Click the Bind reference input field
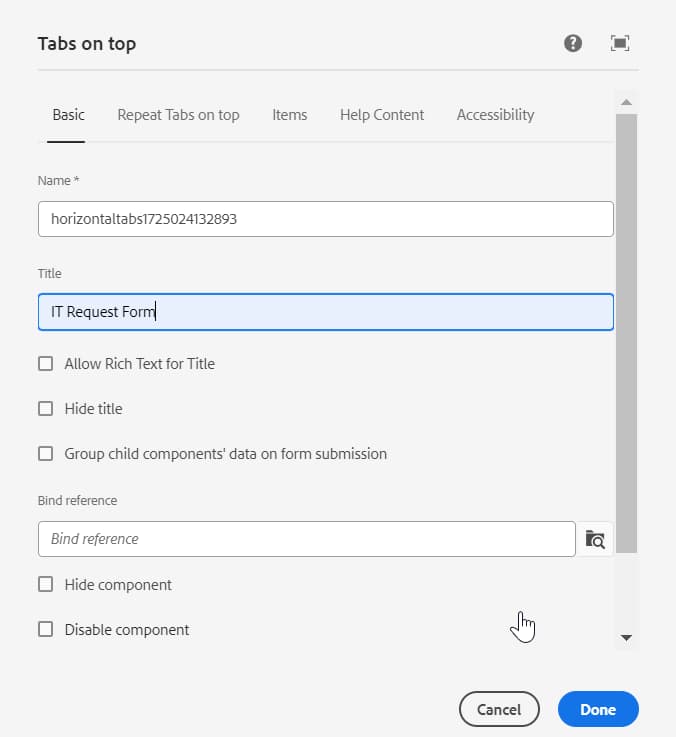The image size is (676, 737). click(306, 539)
